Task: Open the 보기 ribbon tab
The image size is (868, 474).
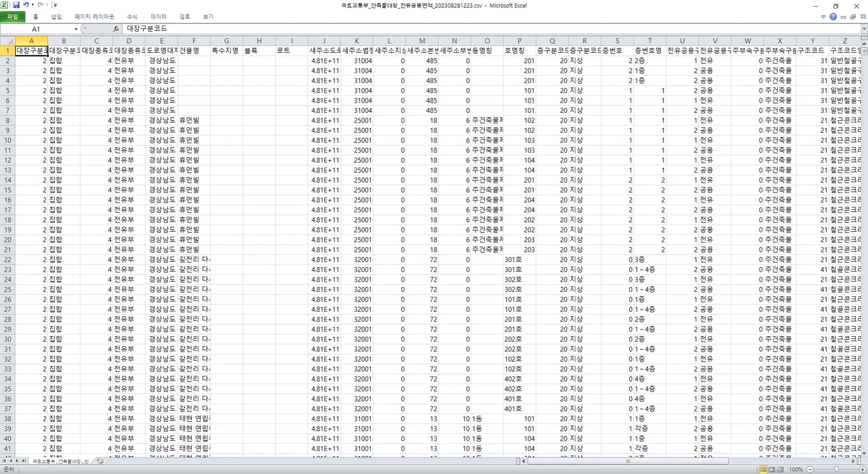Action: (x=208, y=16)
